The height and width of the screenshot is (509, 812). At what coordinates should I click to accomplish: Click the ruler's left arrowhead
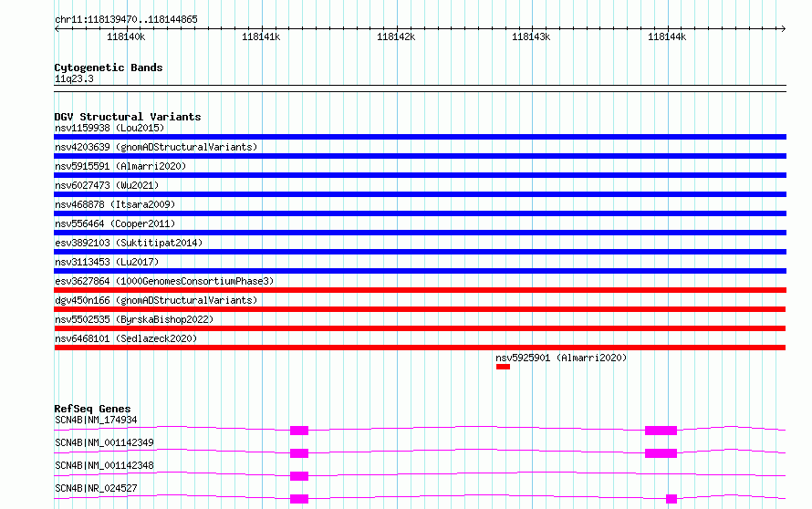[x=57, y=28]
